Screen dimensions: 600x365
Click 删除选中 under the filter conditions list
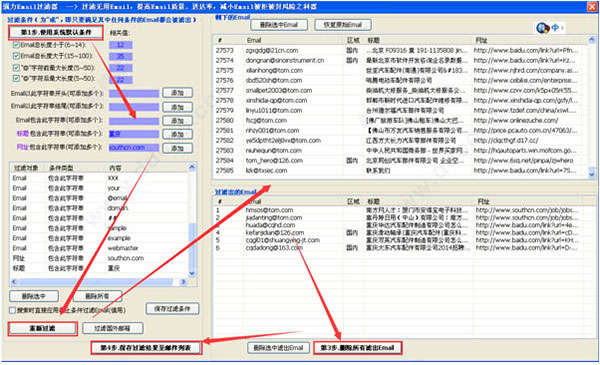coord(34,296)
